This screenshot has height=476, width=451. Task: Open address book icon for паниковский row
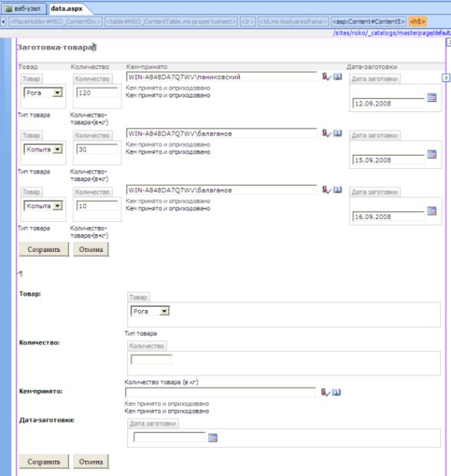pyautogui.click(x=337, y=77)
